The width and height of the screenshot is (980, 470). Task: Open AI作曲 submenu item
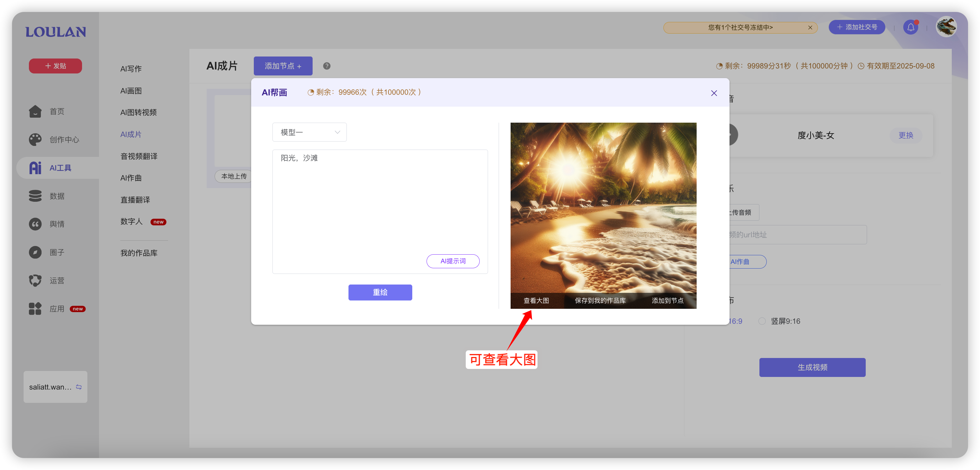[x=131, y=178]
